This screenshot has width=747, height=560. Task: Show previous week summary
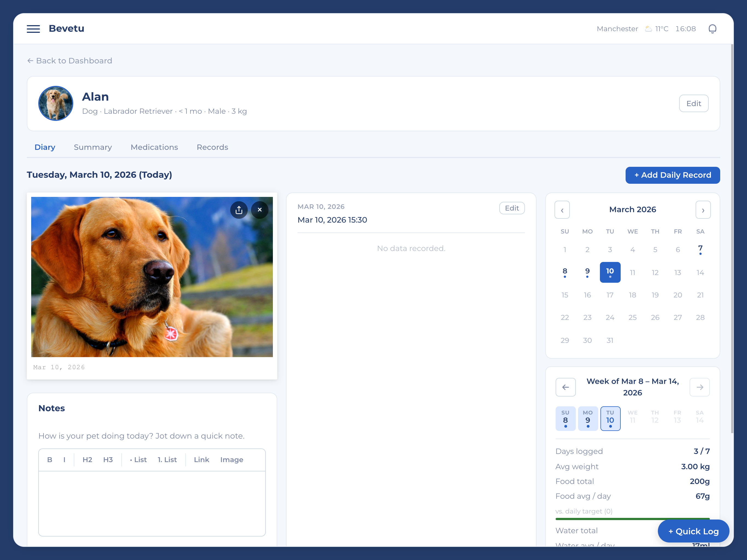coord(565,387)
